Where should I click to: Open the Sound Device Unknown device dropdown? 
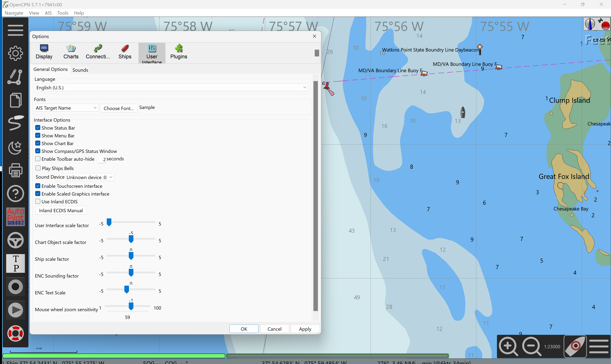[90, 177]
